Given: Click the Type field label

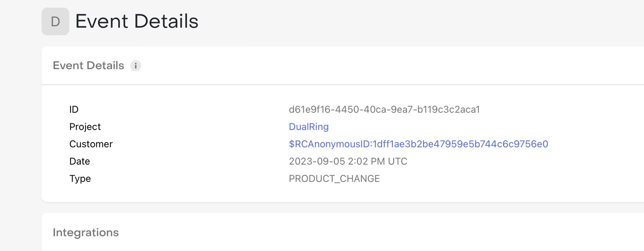Looking at the screenshot, I should (80, 178).
